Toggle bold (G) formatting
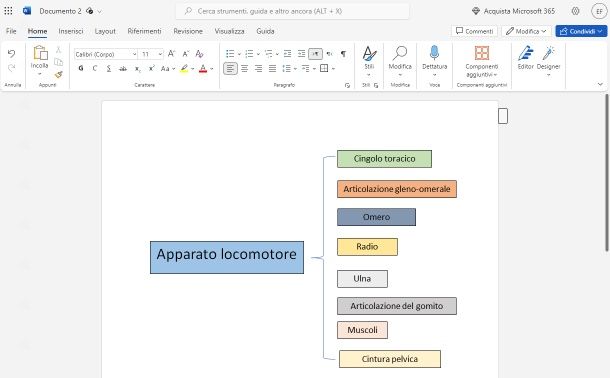This screenshot has height=378, width=610. 81,68
